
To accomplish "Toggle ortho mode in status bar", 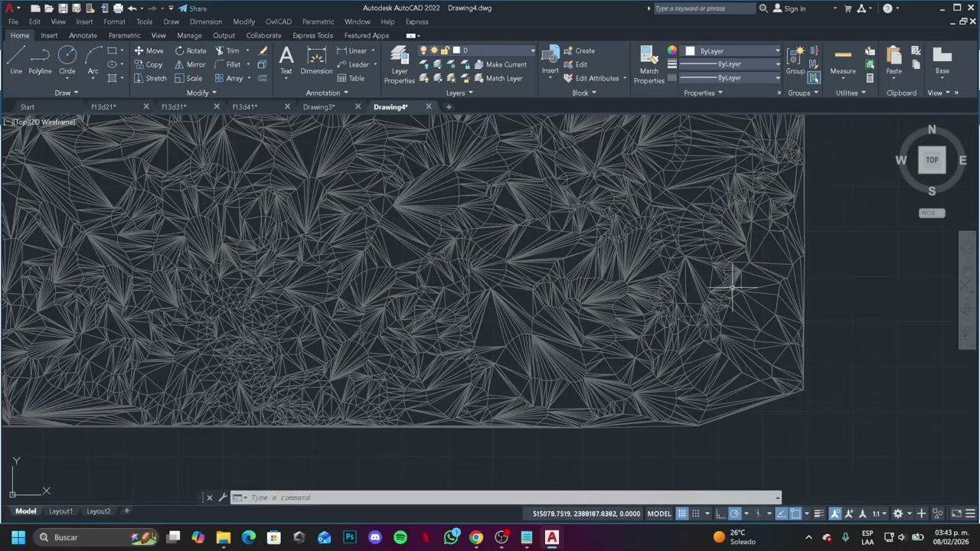I will pyautogui.click(x=720, y=514).
